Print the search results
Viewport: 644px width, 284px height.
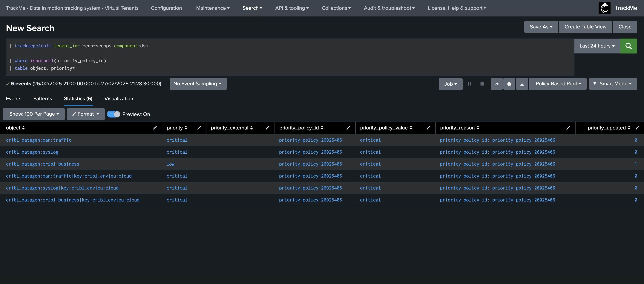click(x=509, y=84)
